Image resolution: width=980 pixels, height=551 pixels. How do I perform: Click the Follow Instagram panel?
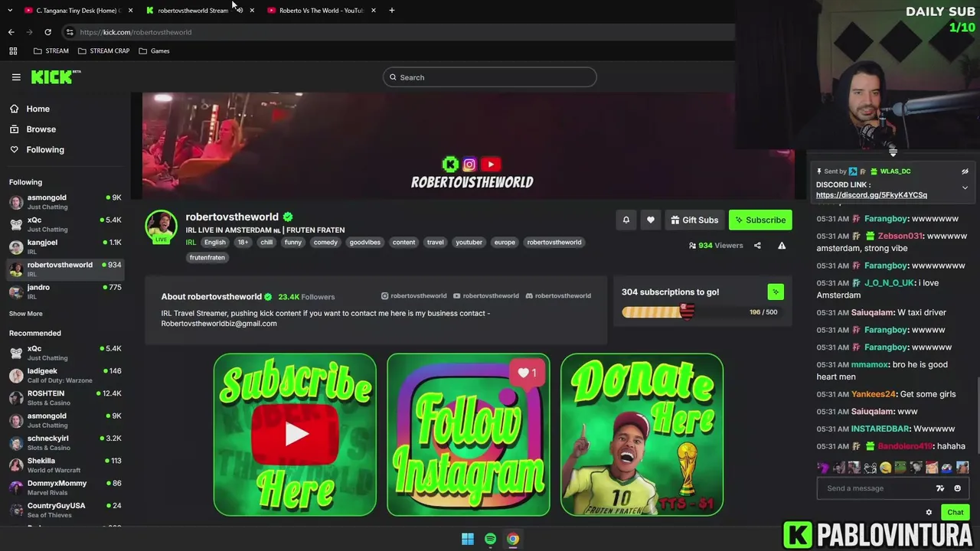click(469, 435)
